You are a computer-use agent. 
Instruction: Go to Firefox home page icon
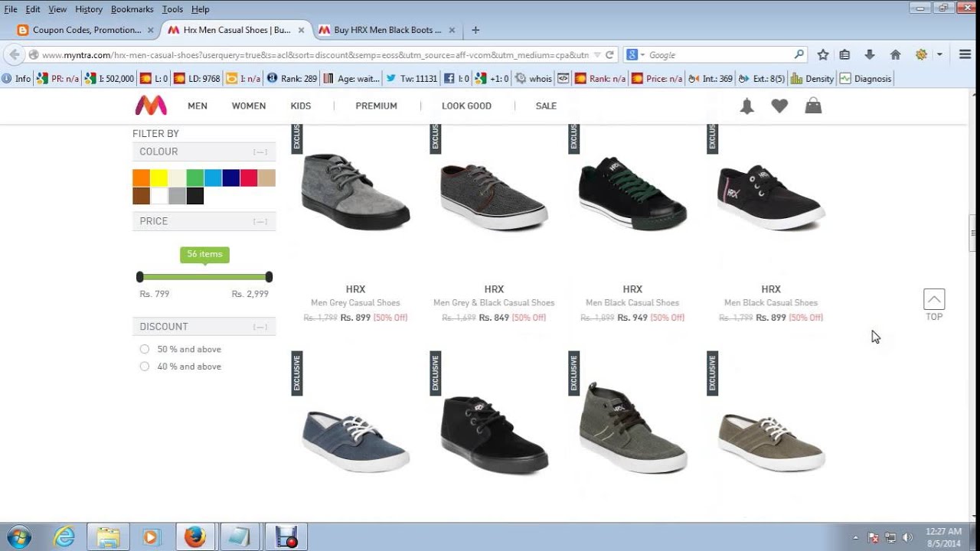pyautogui.click(x=895, y=55)
